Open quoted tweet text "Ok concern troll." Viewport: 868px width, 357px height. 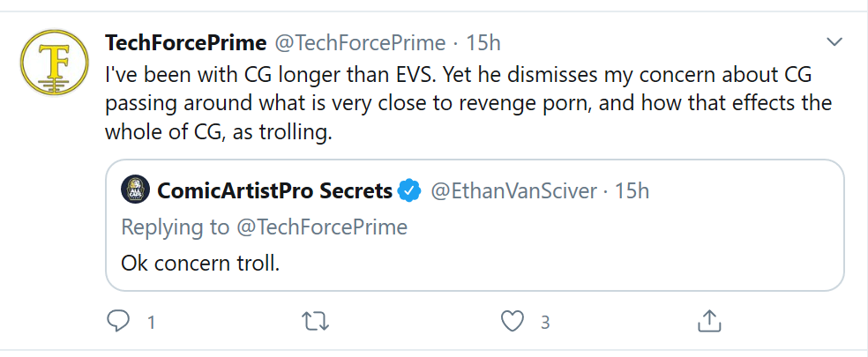click(200, 263)
